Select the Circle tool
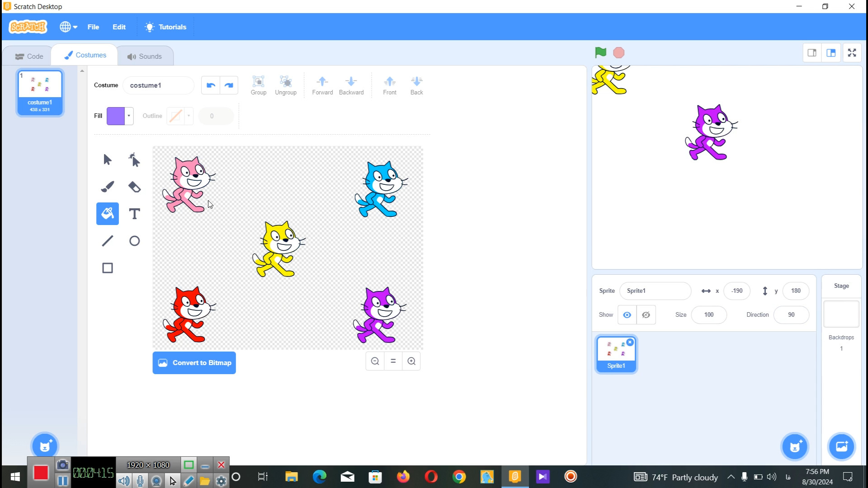868x488 pixels. pyautogui.click(x=134, y=241)
